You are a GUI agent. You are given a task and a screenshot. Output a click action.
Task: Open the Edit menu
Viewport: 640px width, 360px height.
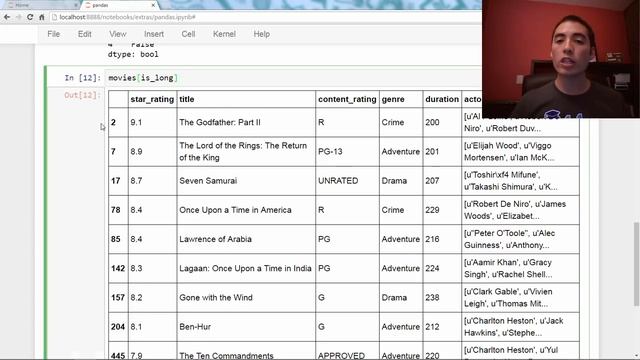pos(84,34)
